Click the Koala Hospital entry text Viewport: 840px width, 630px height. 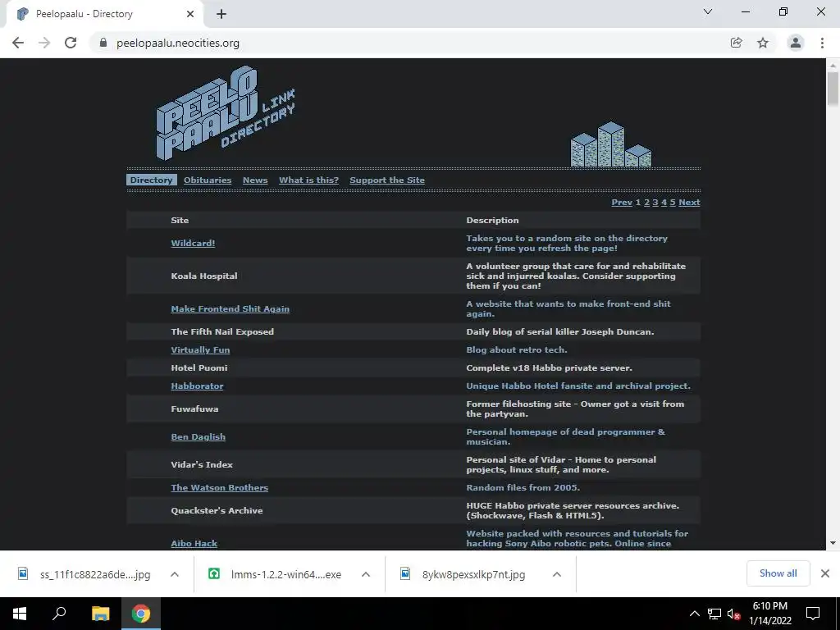pos(204,276)
